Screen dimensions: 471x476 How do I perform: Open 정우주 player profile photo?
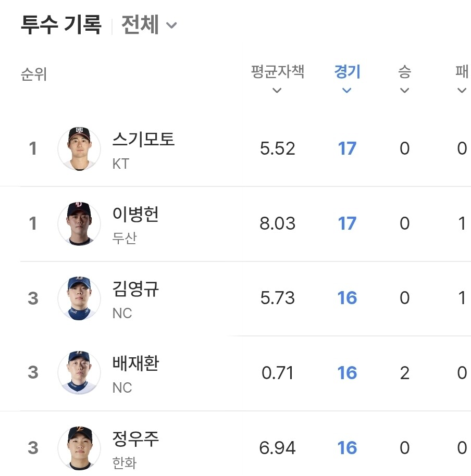[x=79, y=448]
